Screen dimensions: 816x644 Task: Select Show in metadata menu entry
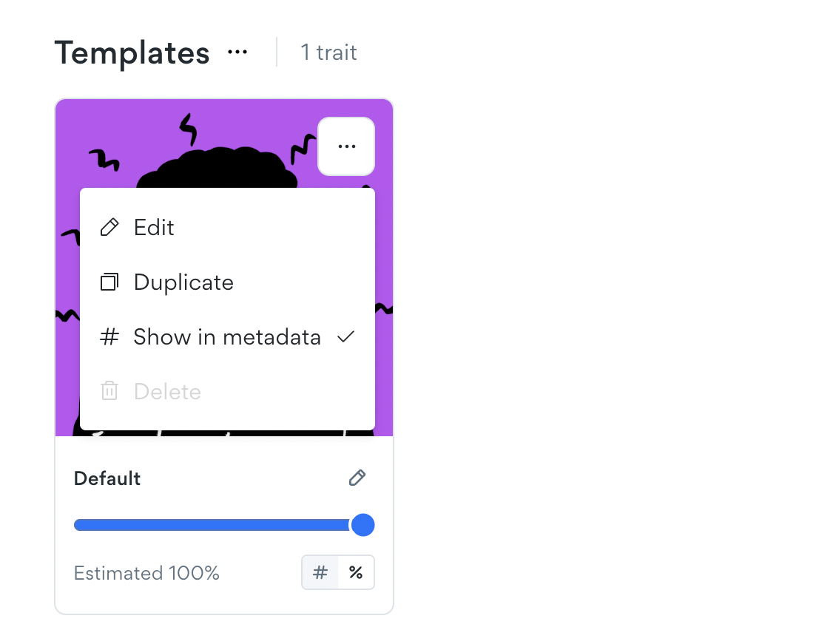[227, 338]
